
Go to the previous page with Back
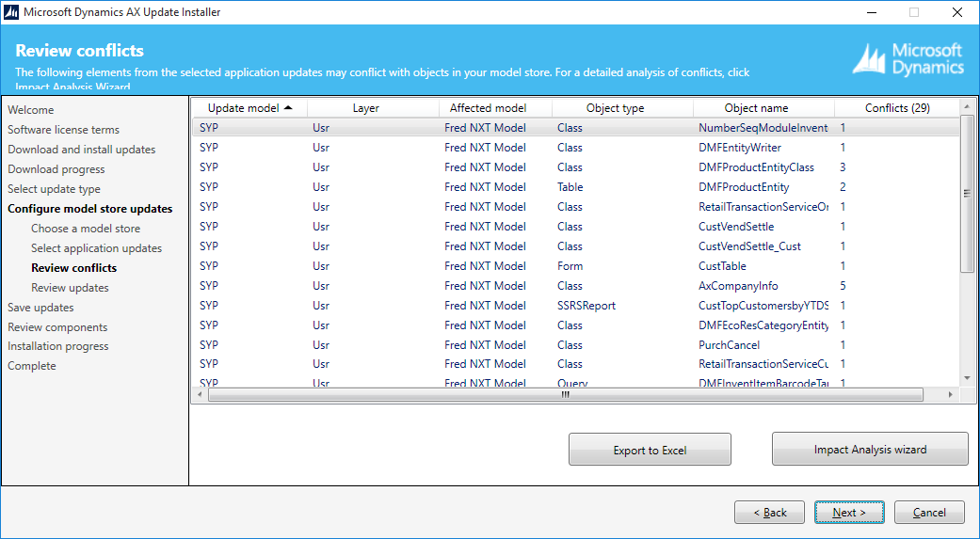pos(769,512)
